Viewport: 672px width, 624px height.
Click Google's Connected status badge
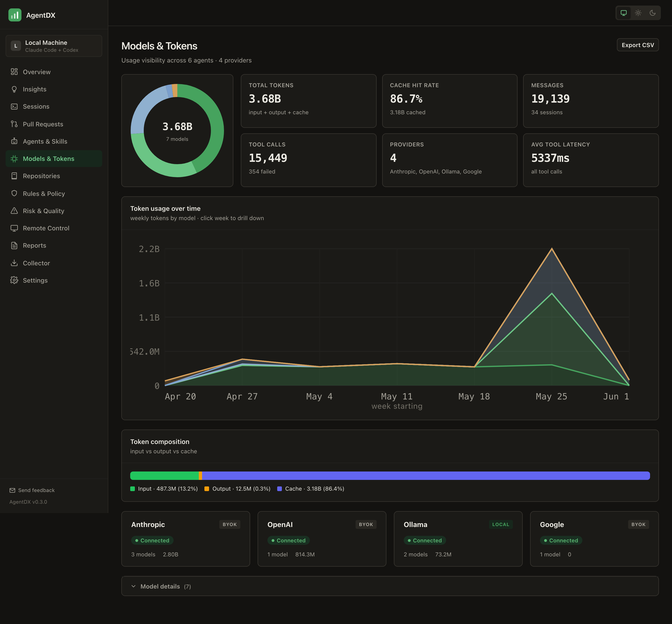coord(561,540)
